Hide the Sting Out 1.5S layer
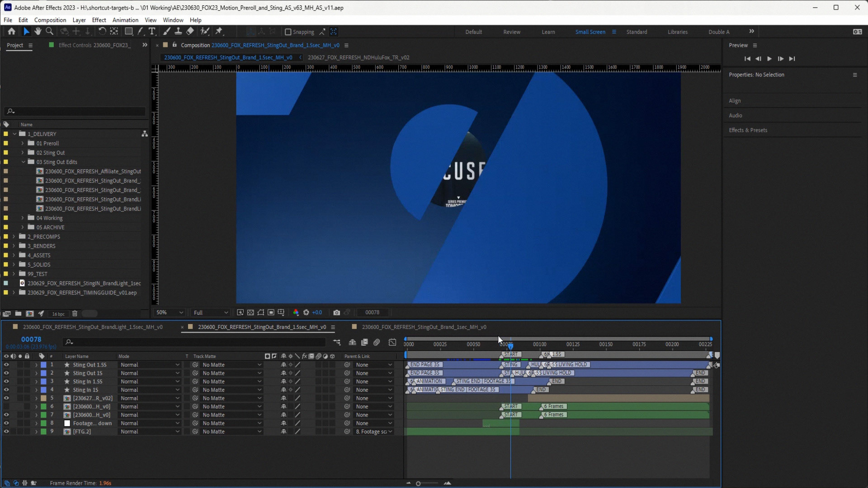The image size is (868, 488). click(6, 365)
